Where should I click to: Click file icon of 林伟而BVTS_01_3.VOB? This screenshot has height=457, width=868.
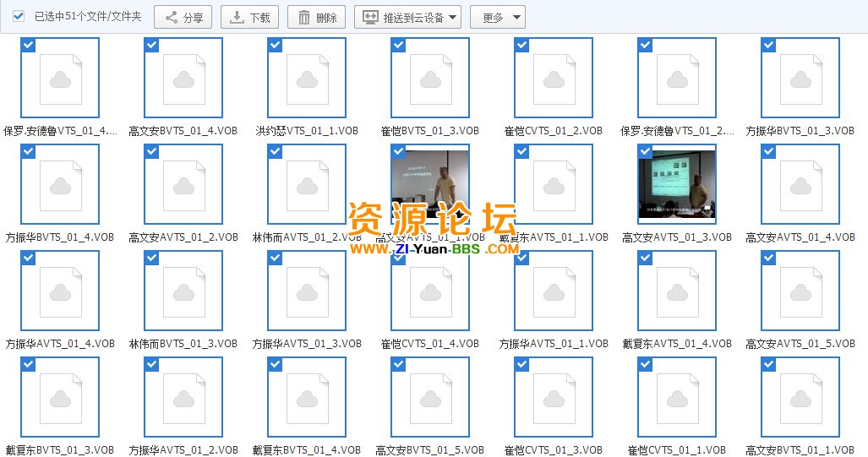[x=183, y=291]
